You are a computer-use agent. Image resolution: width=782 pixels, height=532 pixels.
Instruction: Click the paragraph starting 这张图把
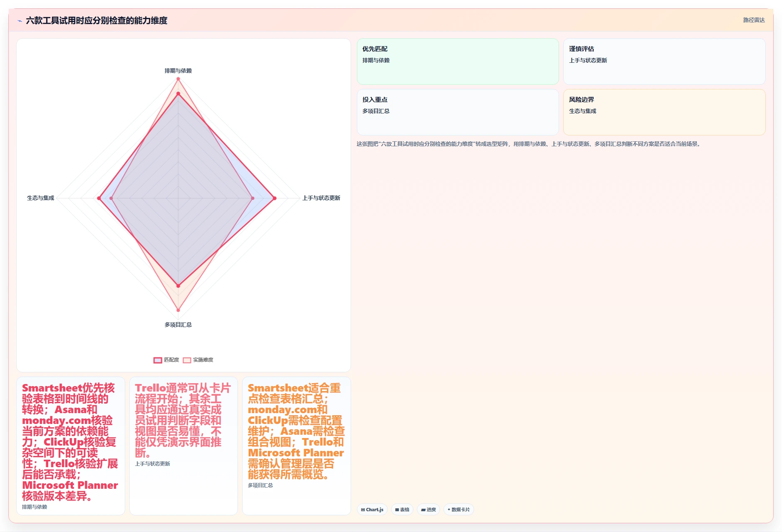click(x=529, y=144)
